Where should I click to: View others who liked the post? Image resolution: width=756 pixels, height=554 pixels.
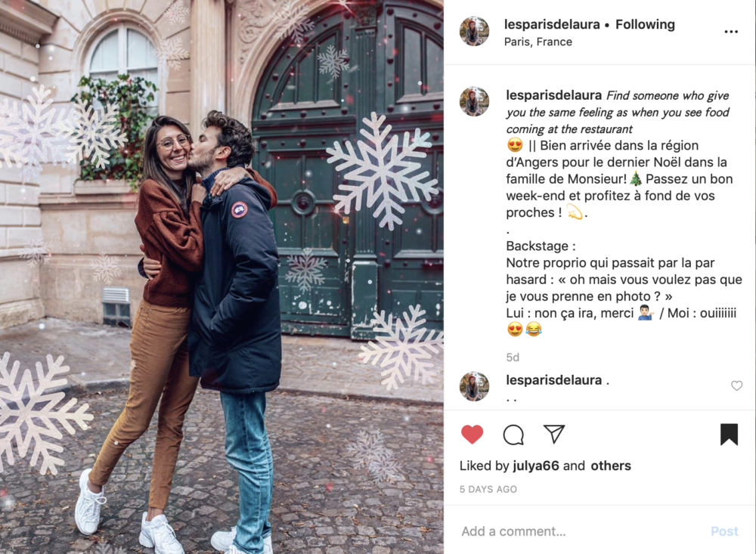(x=610, y=466)
